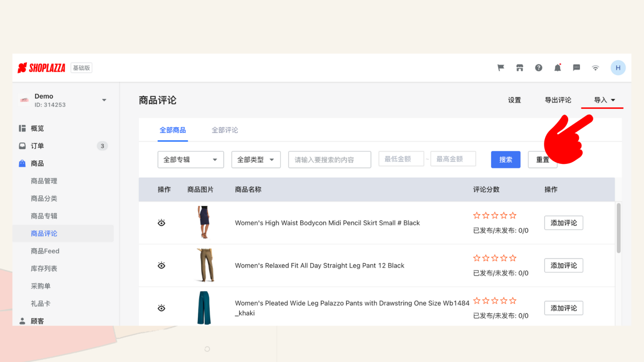This screenshot has width=644, height=362.
Task: Click the product list vertical scrollbar
Action: [618, 228]
